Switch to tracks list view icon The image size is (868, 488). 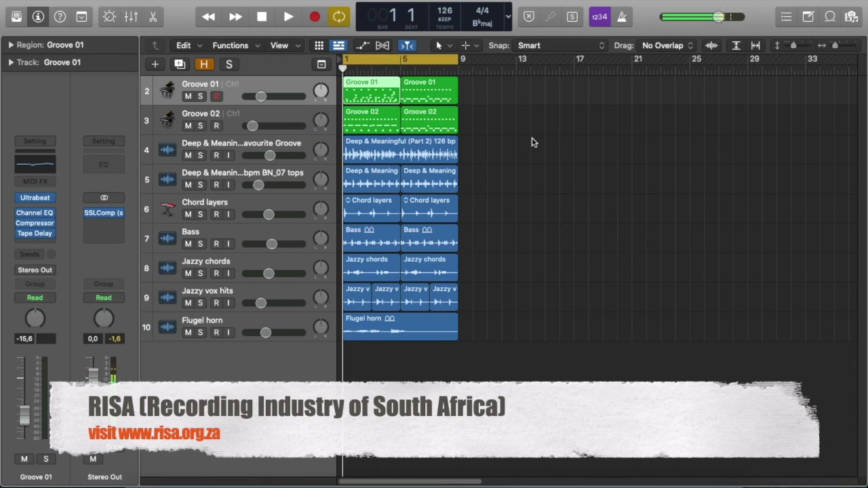(338, 45)
